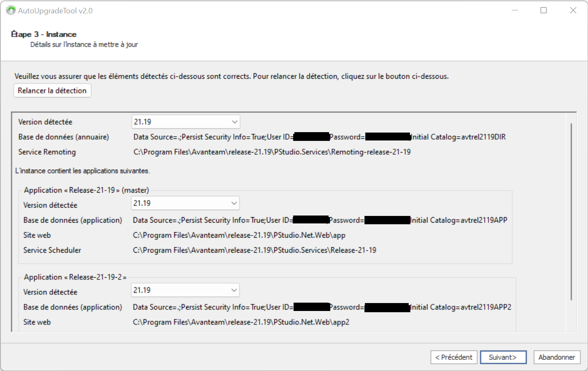Screen dimensions: 588x371
Task: Click the Application « Release-21-19-2 » group header
Action: coord(75,277)
